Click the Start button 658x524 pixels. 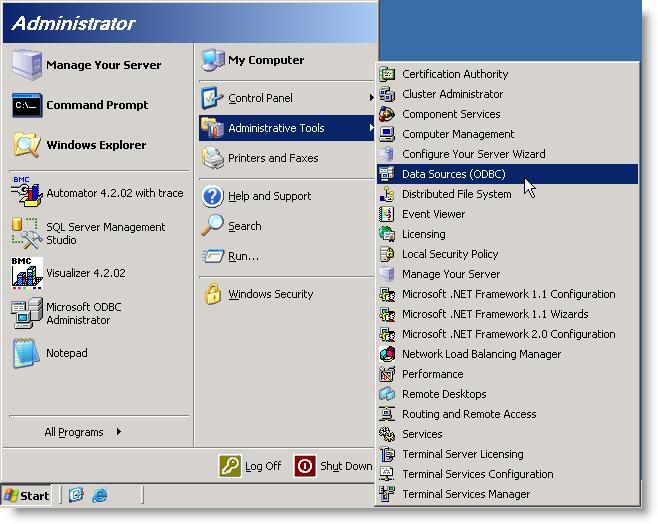(26, 495)
